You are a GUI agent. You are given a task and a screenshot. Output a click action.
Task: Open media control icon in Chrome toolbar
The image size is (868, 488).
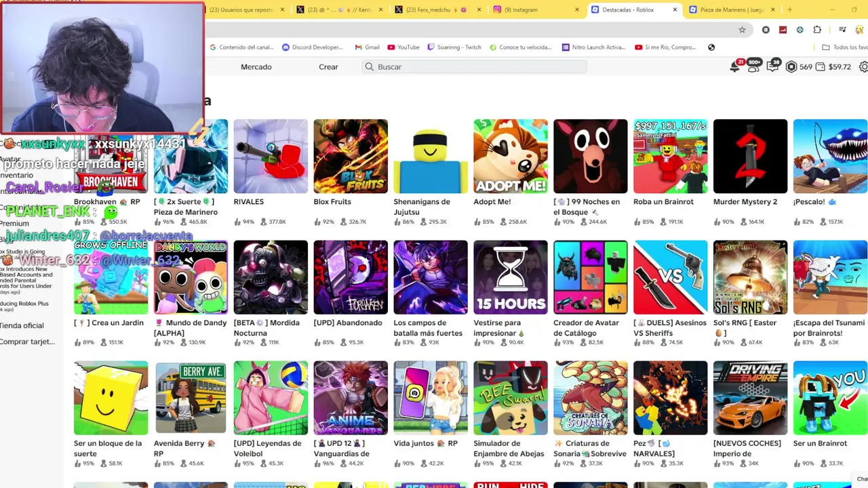coord(842,30)
